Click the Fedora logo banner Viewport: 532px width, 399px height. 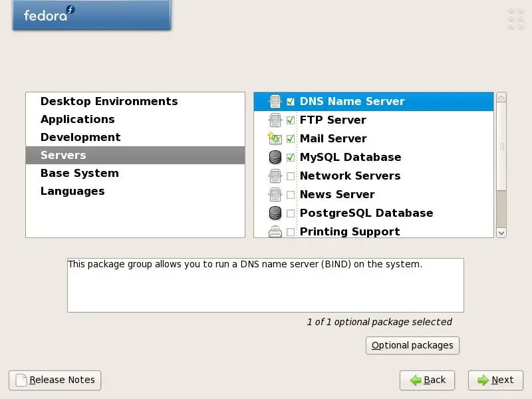point(92,15)
